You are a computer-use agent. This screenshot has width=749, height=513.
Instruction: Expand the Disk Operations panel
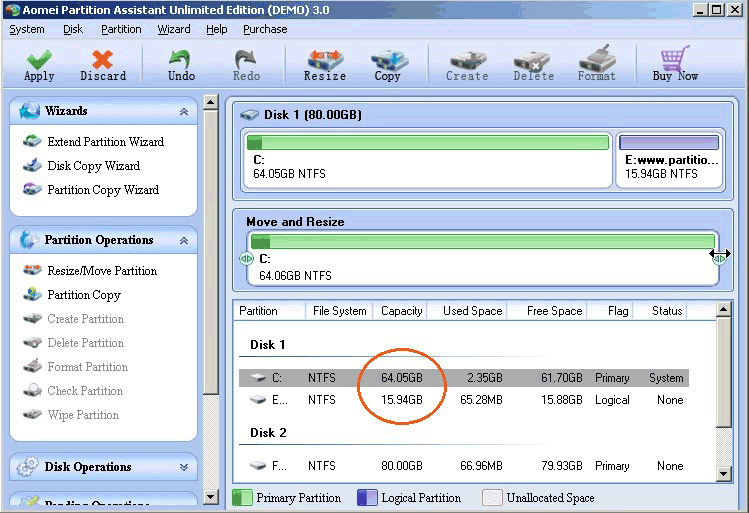tap(184, 467)
